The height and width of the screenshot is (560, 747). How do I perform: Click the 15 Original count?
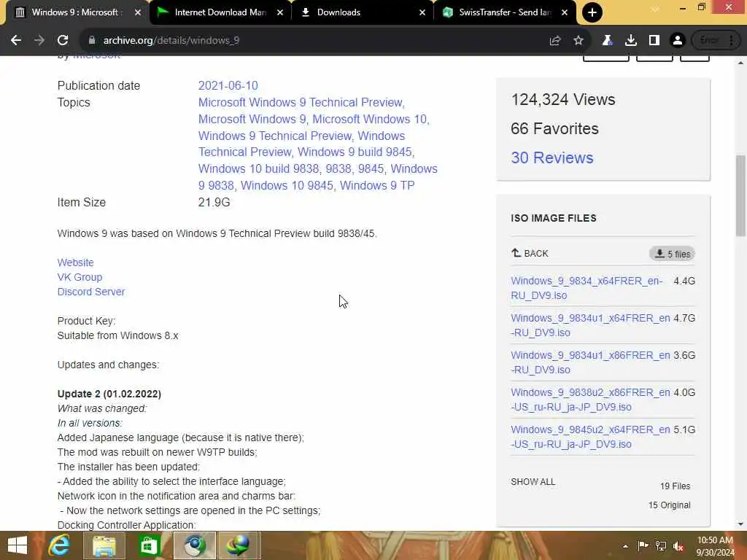pos(669,505)
